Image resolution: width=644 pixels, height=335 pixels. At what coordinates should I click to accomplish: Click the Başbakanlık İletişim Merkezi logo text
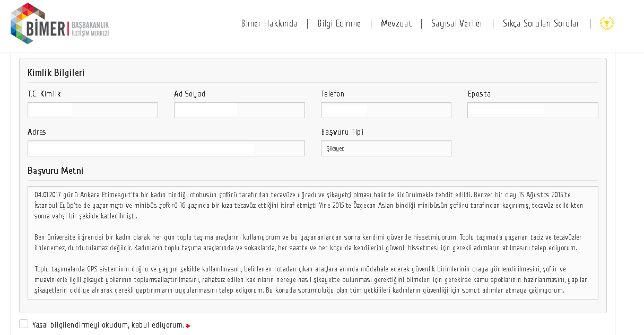pyautogui.click(x=90, y=29)
